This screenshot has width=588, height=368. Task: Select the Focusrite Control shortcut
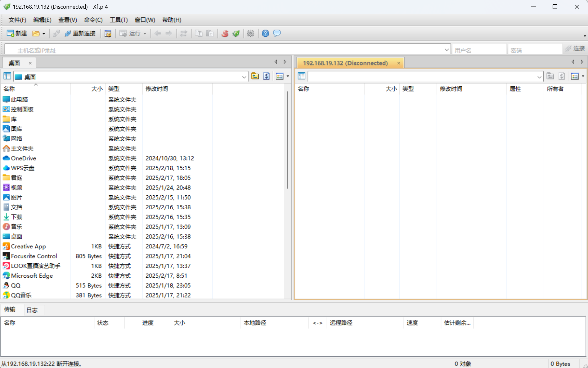point(107,256)
